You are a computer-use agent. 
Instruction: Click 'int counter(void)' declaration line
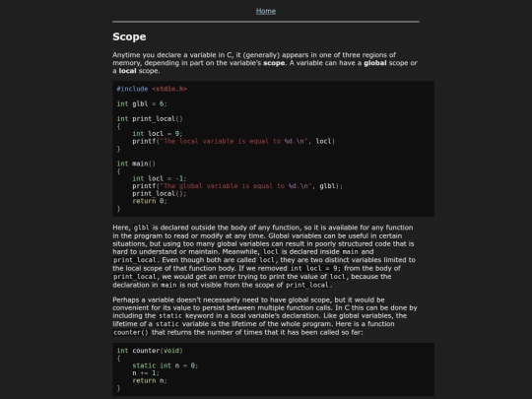[x=150, y=351]
